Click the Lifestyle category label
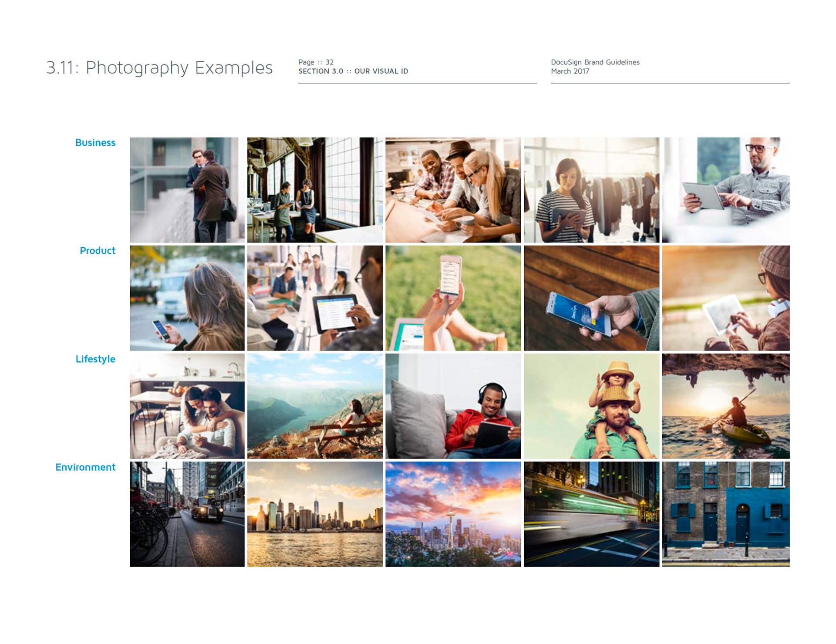 pyautogui.click(x=95, y=359)
